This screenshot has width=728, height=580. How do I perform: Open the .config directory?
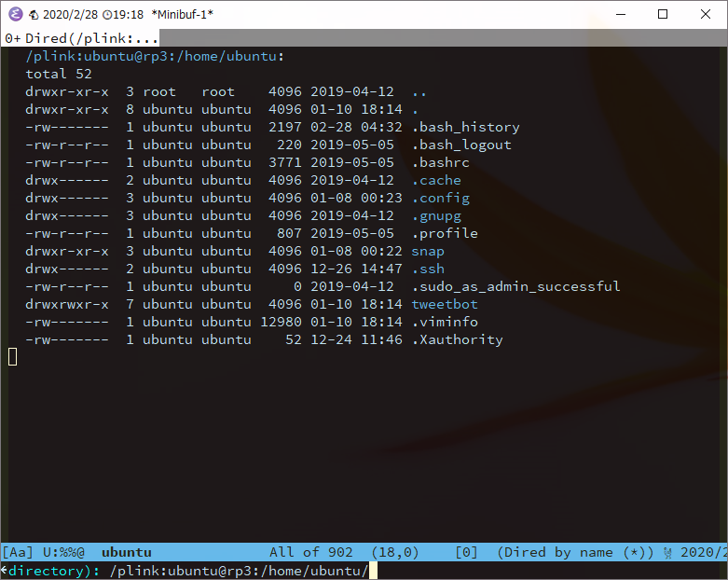[x=441, y=199]
